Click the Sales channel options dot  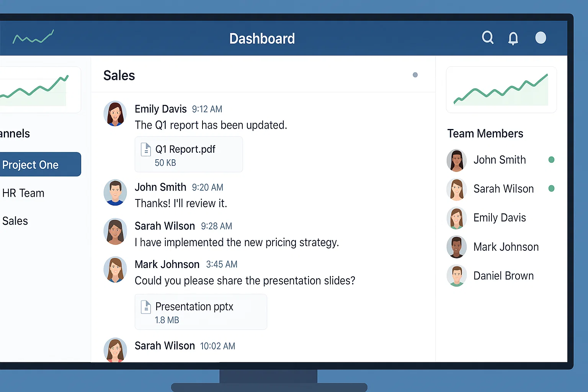415,75
